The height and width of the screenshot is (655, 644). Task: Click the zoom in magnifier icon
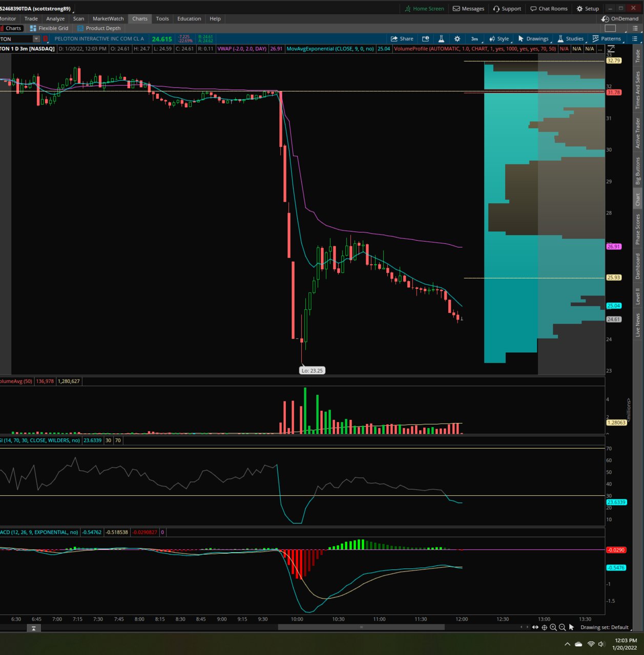point(553,627)
